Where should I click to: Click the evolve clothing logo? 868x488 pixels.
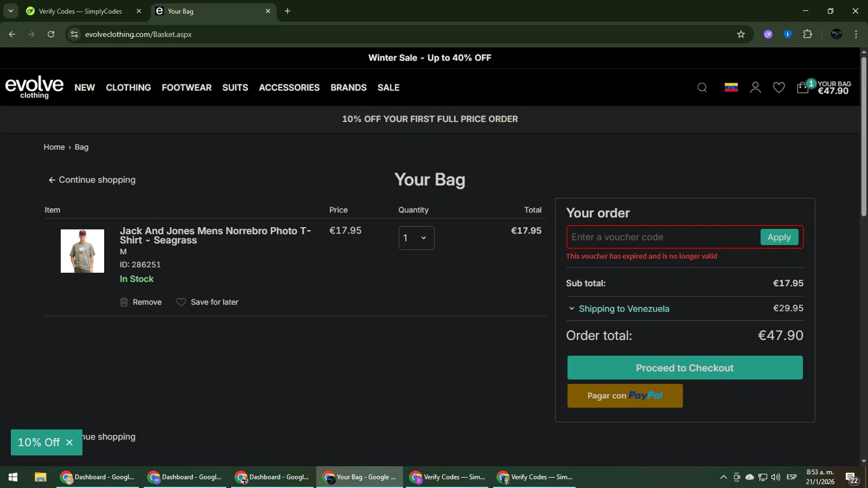click(x=34, y=87)
